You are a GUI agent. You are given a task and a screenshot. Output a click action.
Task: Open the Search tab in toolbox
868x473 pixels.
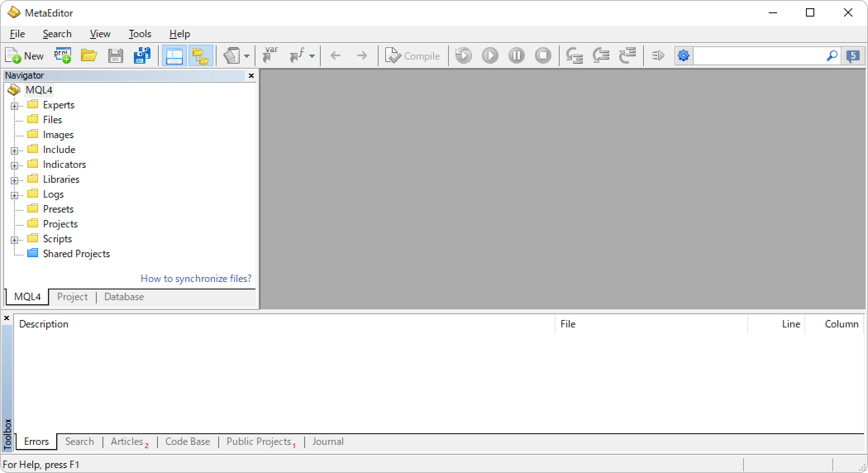pyautogui.click(x=80, y=442)
